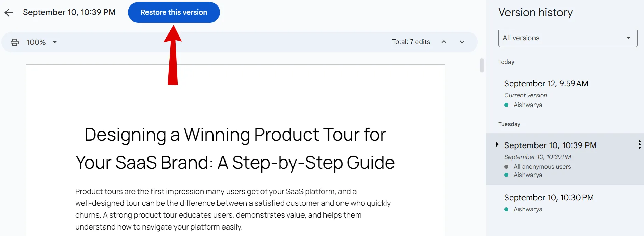Click the gray dot for All anonymous users
This screenshot has height=236, width=644.
pos(506,167)
